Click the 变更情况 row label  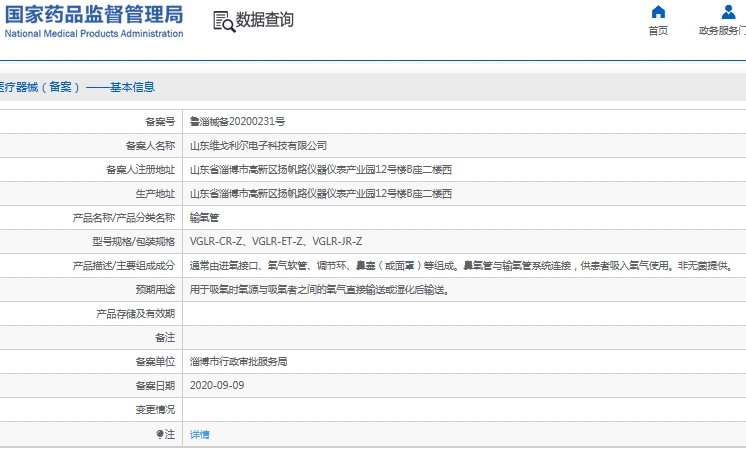(155, 410)
